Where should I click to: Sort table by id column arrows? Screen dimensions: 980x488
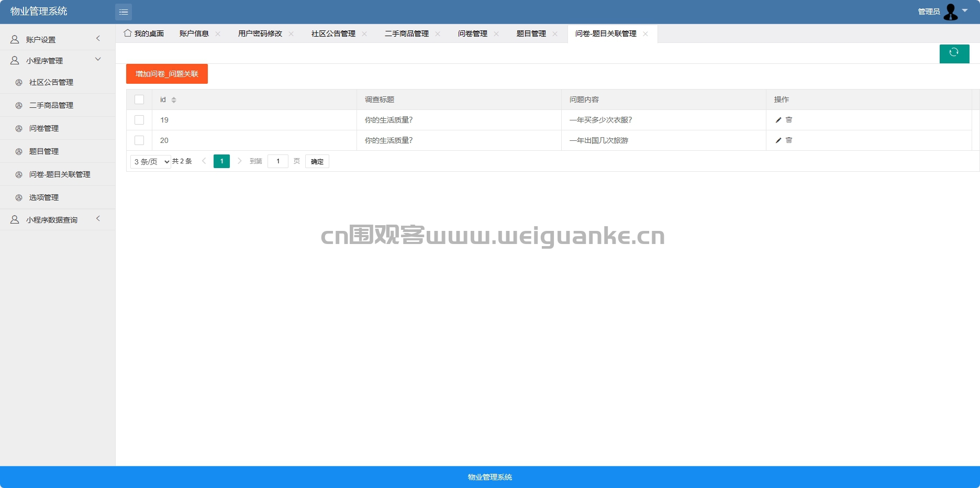tap(174, 100)
